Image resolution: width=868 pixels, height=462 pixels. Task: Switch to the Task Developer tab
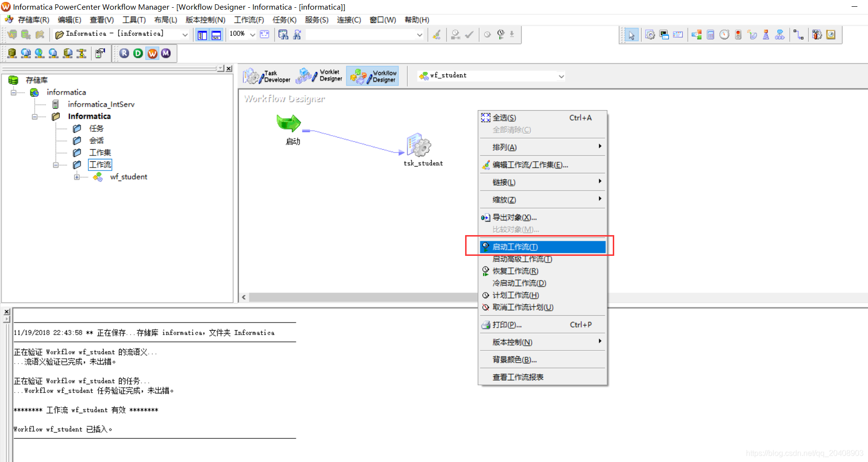pos(267,76)
